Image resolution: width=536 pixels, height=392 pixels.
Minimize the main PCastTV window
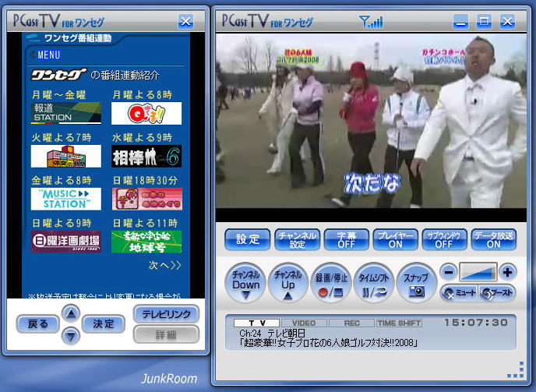(460, 22)
